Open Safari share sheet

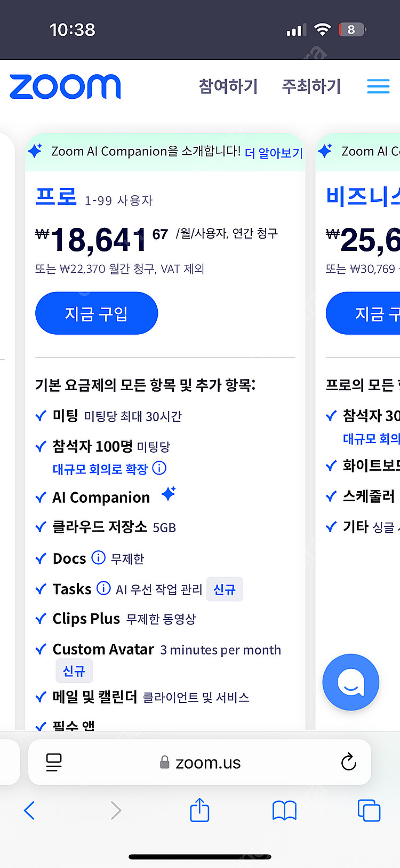(x=199, y=810)
